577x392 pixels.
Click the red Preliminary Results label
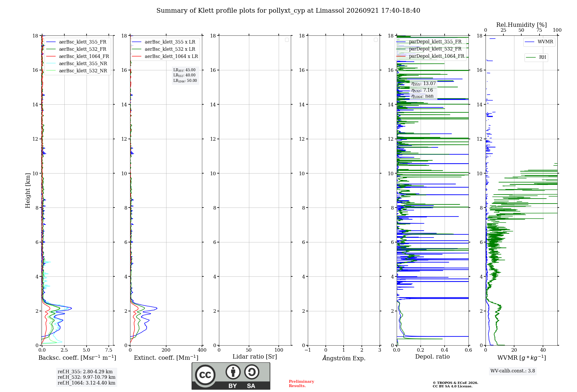click(x=301, y=384)
